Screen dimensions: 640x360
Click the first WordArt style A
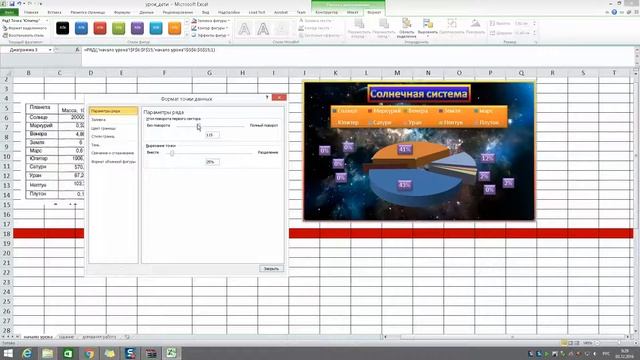244,29
